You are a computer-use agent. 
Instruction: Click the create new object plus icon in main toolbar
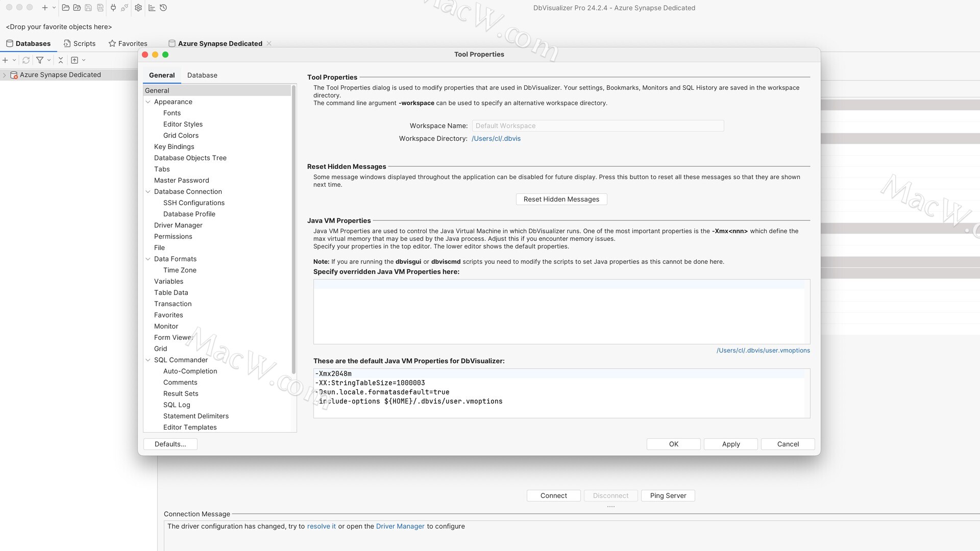click(45, 8)
